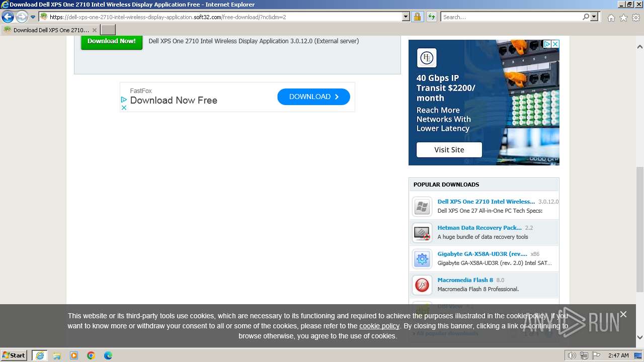Click the Search box in toolbar

tap(511, 17)
